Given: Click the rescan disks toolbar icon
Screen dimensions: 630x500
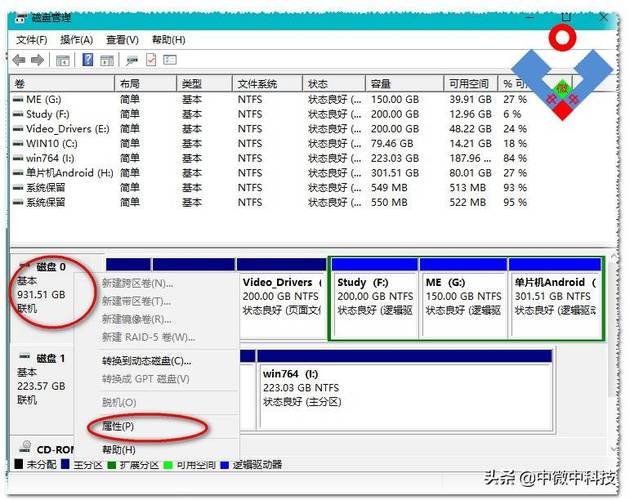Looking at the screenshot, I should (x=131, y=61).
